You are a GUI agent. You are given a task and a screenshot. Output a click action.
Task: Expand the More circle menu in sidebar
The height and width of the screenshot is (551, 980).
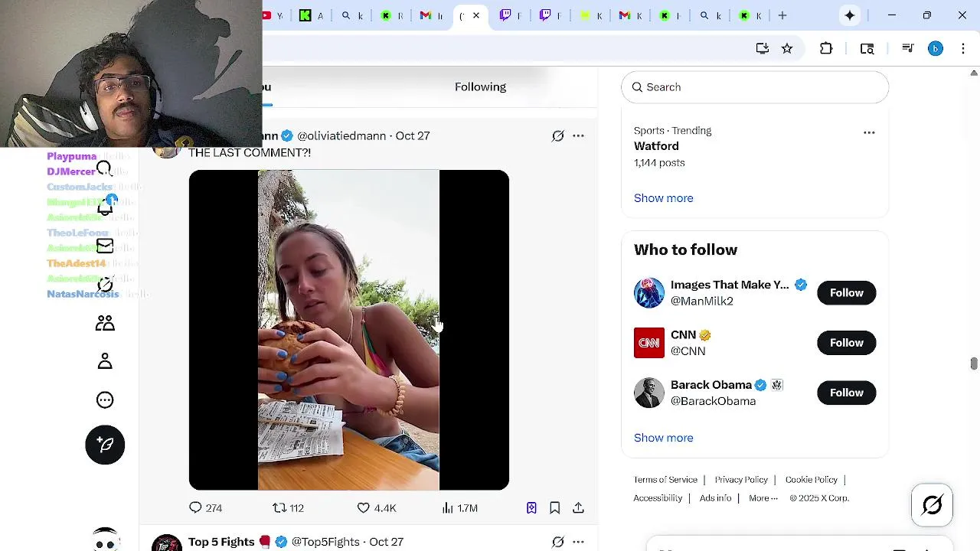(105, 400)
